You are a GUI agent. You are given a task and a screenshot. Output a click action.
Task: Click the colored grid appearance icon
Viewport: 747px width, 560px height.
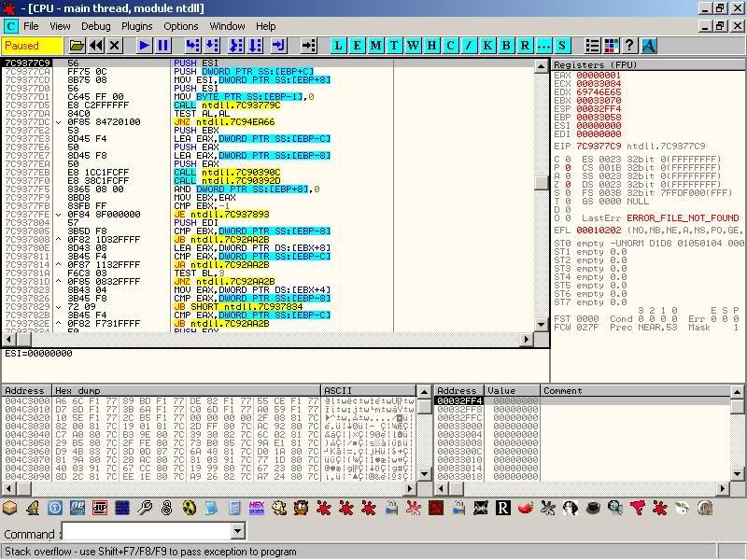click(611, 45)
